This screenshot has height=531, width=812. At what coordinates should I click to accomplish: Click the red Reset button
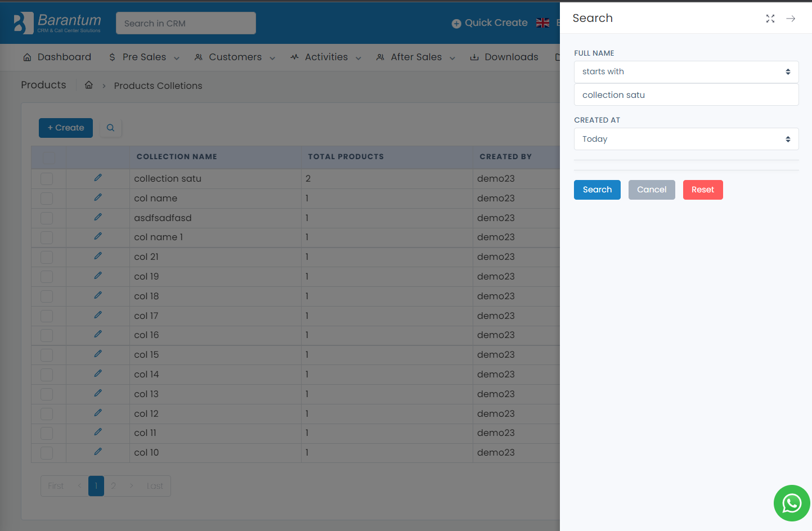click(x=702, y=190)
